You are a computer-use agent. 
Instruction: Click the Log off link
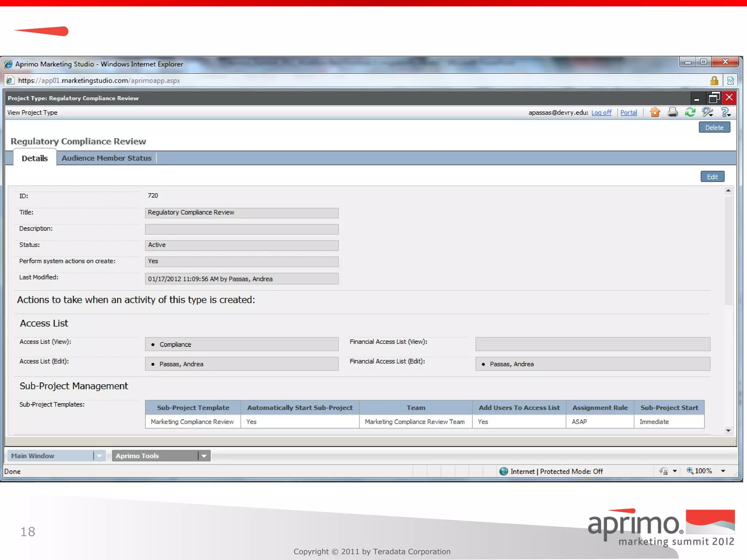[x=601, y=113]
